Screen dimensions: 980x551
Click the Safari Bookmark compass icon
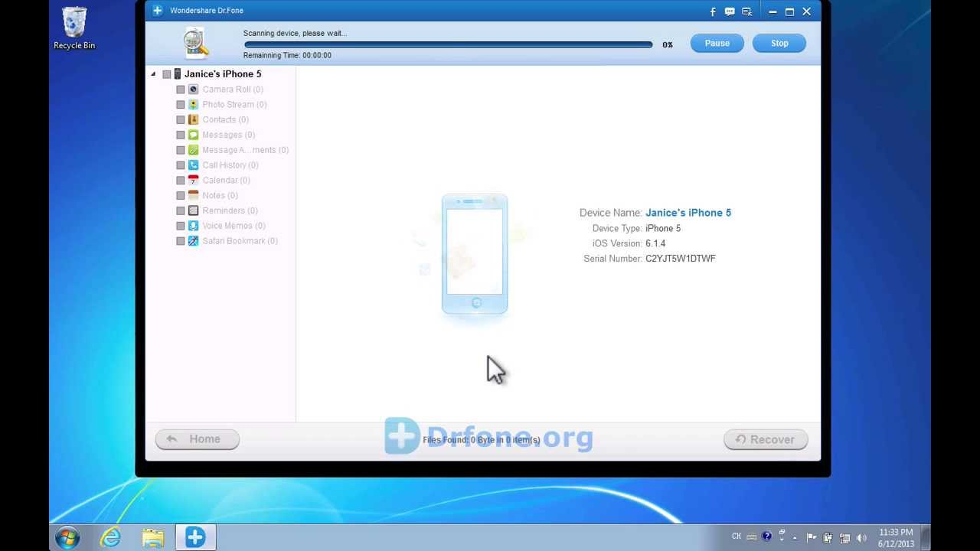point(193,241)
